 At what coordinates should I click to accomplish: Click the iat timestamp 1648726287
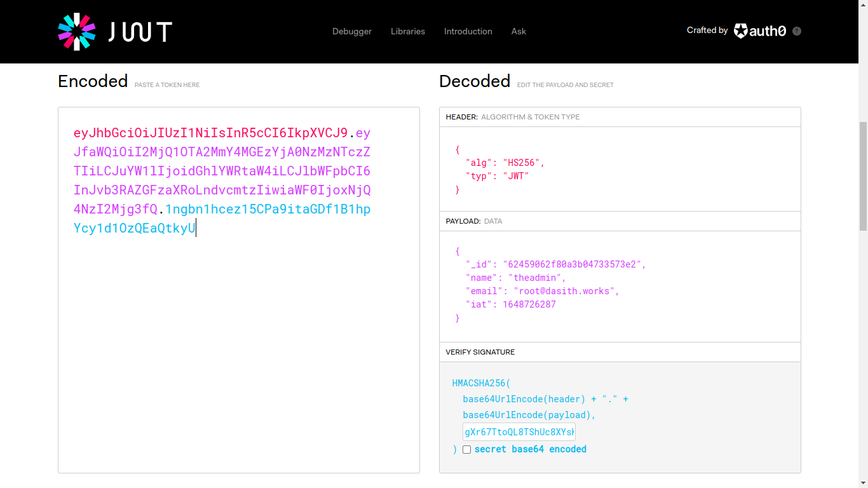pos(529,304)
